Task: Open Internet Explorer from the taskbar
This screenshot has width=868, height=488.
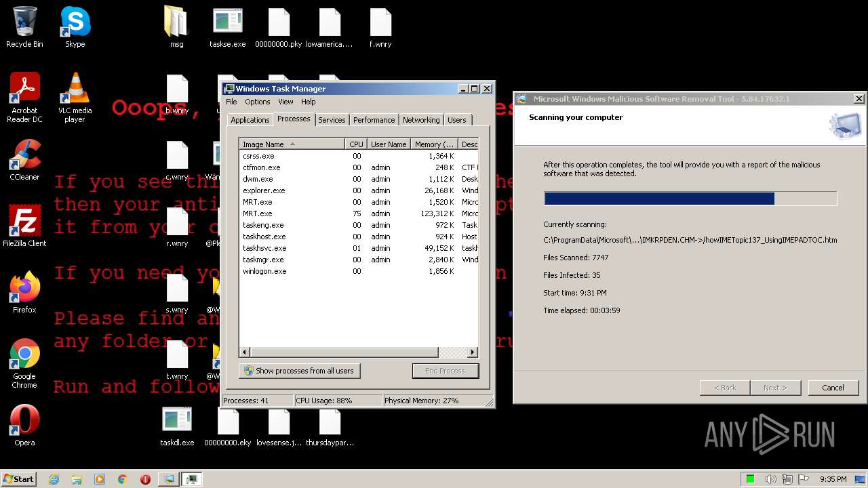Action: pos(54,479)
